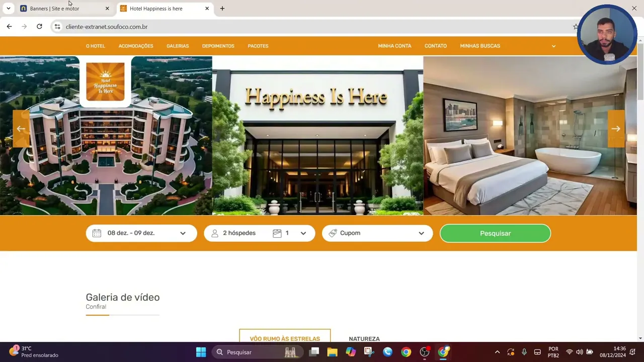Open Google Chrome from the taskbar
The width and height of the screenshot is (644, 362).
click(406, 352)
